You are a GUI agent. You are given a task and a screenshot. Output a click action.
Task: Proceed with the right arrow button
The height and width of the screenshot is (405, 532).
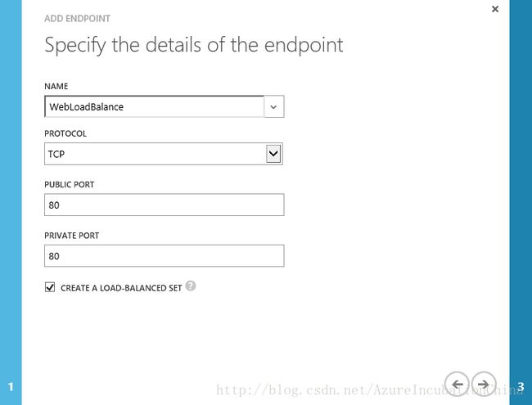(484, 384)
